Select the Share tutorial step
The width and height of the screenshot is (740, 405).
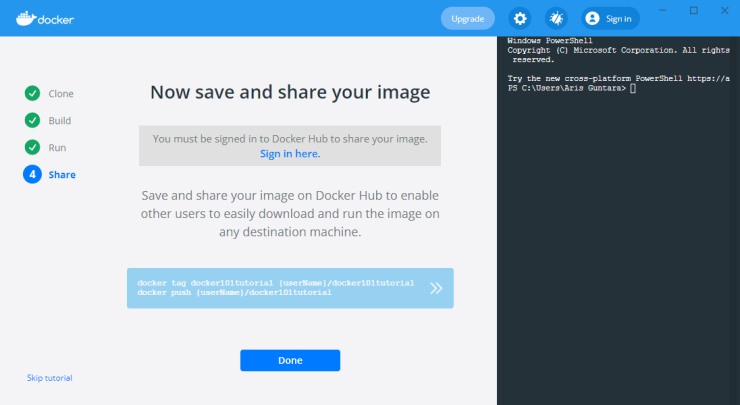pos(62,174)
